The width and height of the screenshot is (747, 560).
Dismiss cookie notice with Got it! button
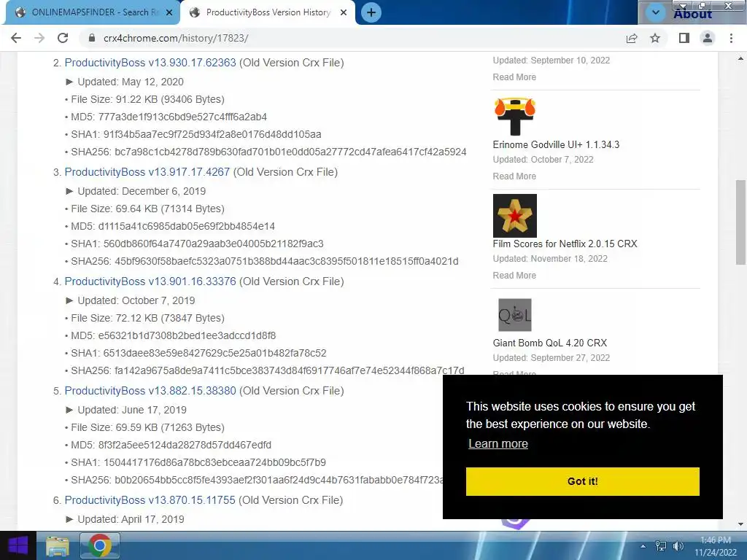pos(583,481)
